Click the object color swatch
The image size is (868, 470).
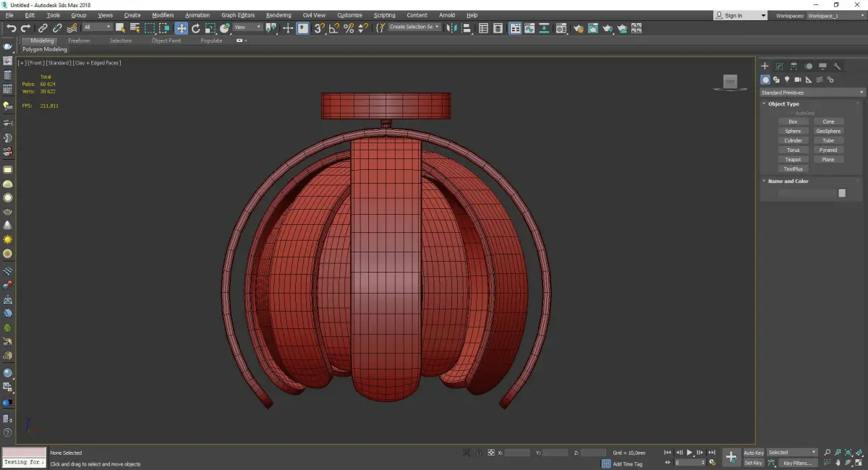pyautogui.click(x=841, y=193)
